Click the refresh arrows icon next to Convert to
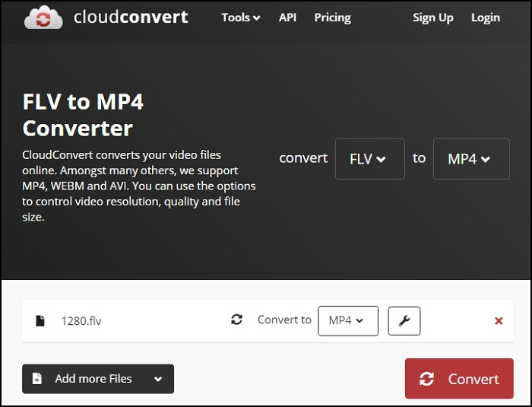The image size is (532, 407). pos(236,320)
